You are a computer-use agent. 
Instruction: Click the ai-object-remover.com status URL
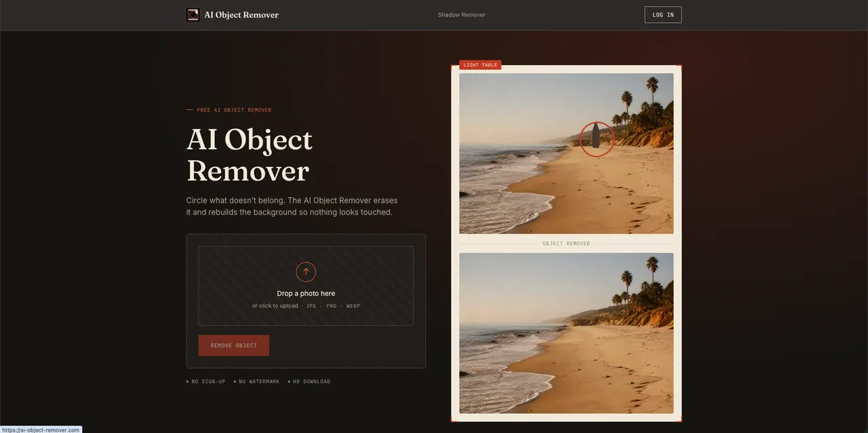tap(41, 430)
